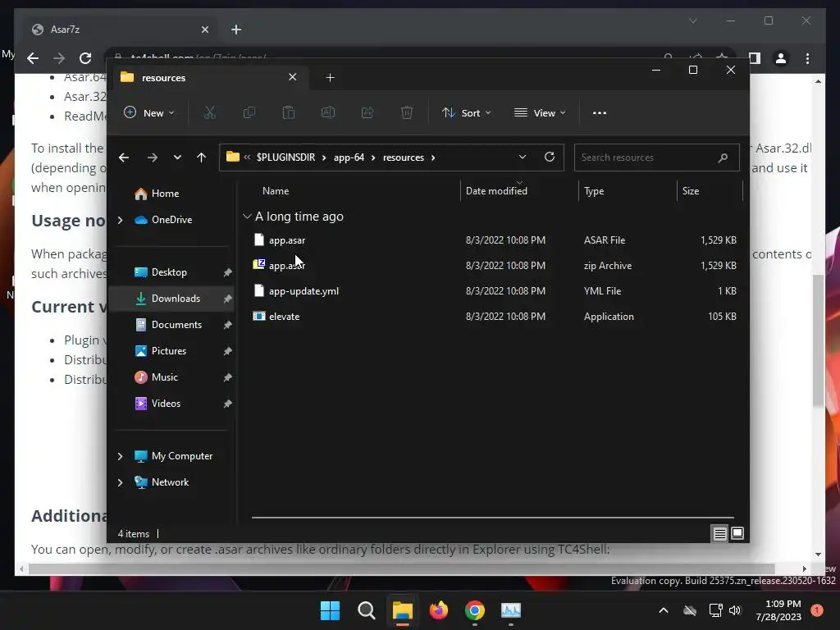Viewport: 840px width, 630px height.
Task: Click the search magnifier in Explorer
Action: click(x=723, y=157)
